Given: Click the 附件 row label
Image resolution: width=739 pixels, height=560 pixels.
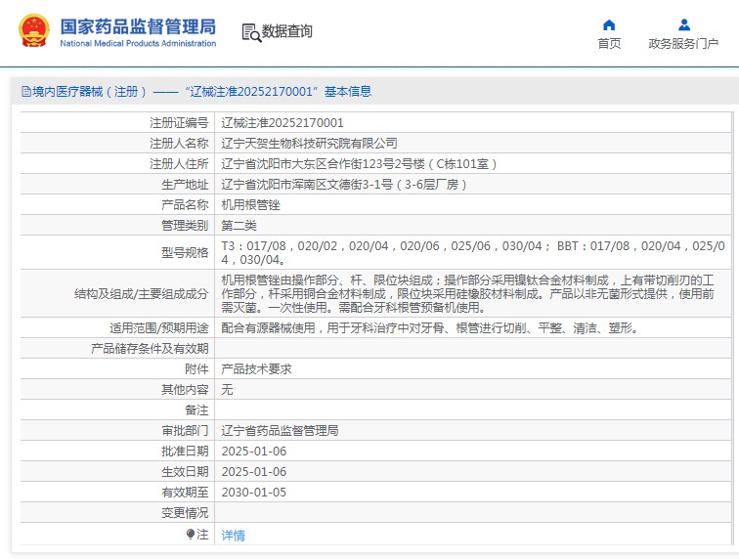Looking at the screenshot, I should coord(196,369).
